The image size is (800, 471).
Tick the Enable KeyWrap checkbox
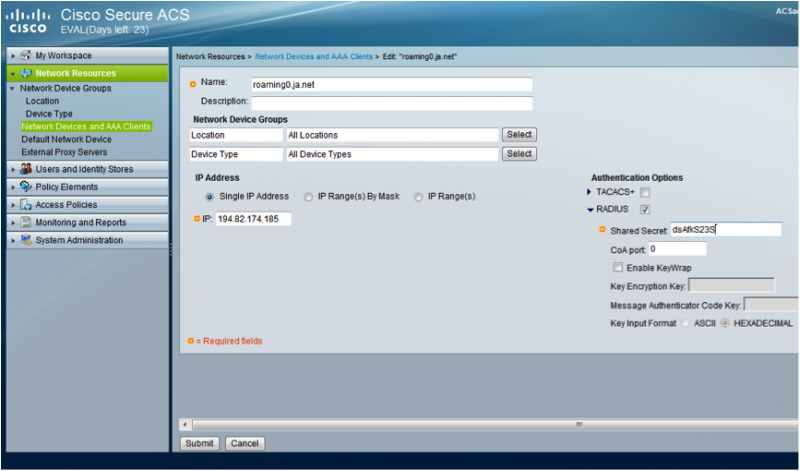pyautogui.click(x=618, y=267)
